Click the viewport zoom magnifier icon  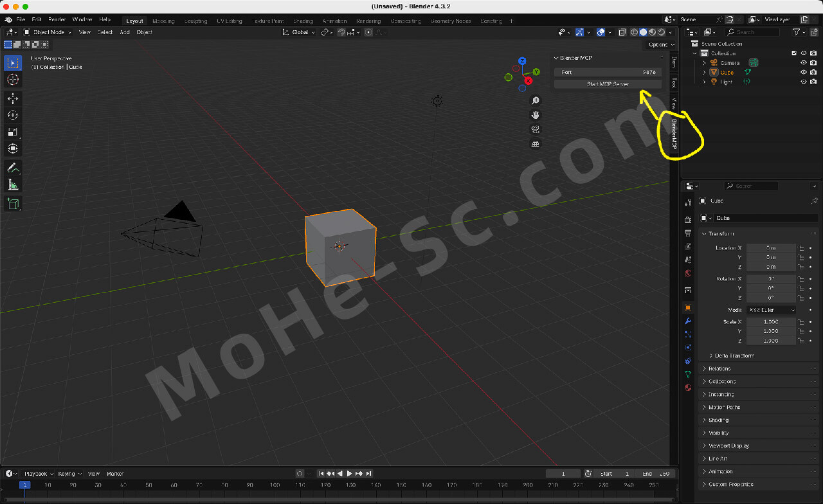[535, 101]
